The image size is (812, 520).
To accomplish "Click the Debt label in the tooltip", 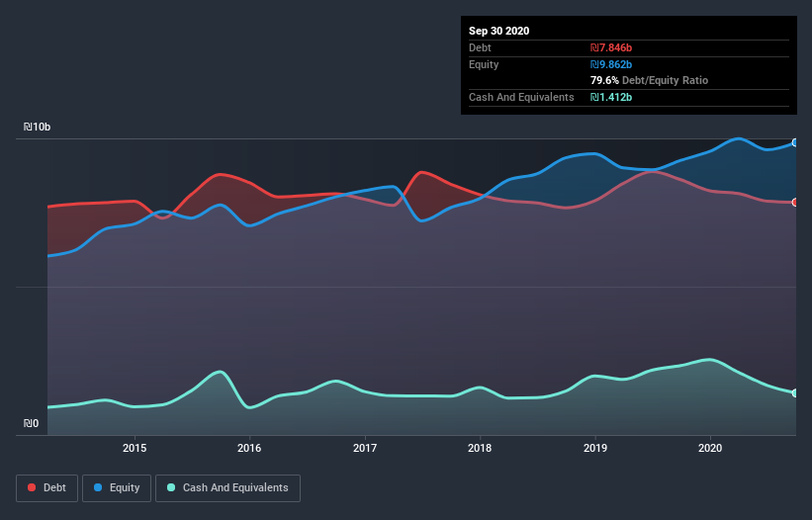I will [x=480, y=47].
